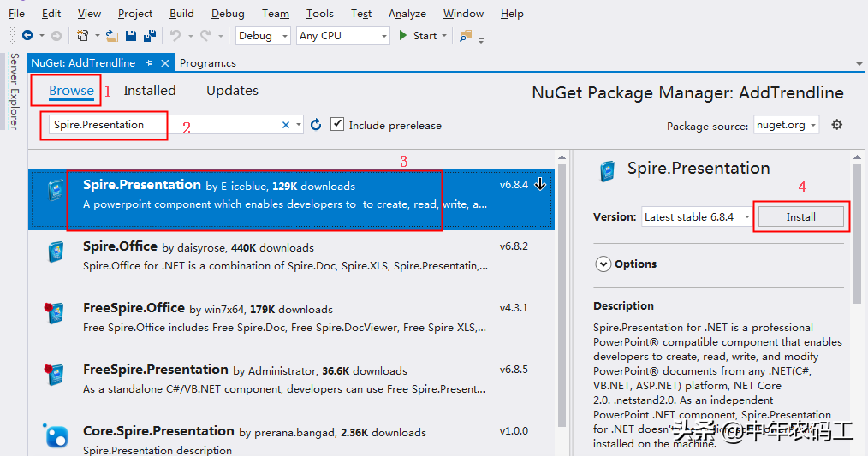Toggle the Include prerelease checkbox
868x456 pixels.
pyautogui.click(x=337, y=124)
